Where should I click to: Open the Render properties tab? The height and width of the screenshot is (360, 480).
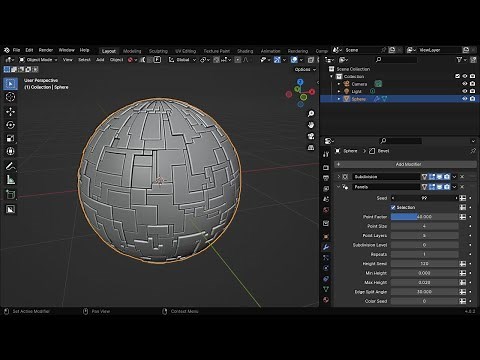(x=326, y=167)
